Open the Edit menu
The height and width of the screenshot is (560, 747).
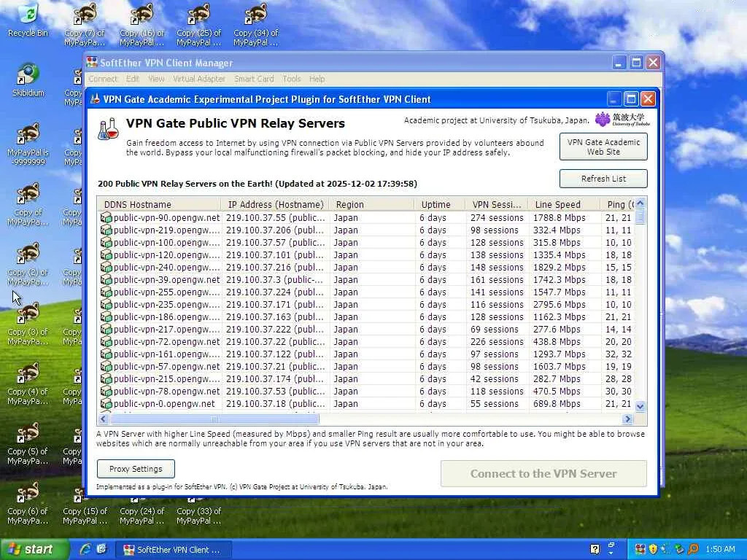(x=133, y=79)
